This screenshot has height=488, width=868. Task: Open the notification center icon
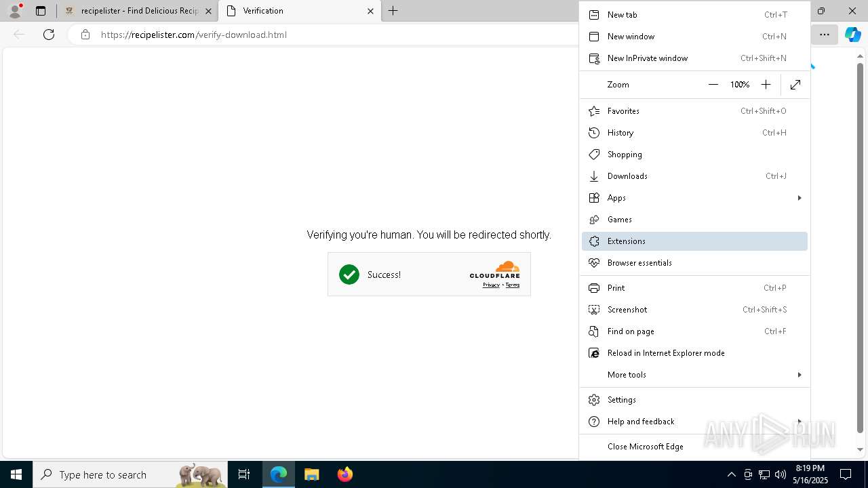[x=846, y=474]
